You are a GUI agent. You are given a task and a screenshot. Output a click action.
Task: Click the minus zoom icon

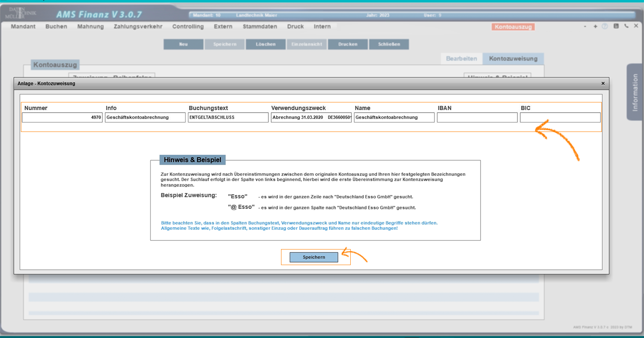tap(585, 26)
